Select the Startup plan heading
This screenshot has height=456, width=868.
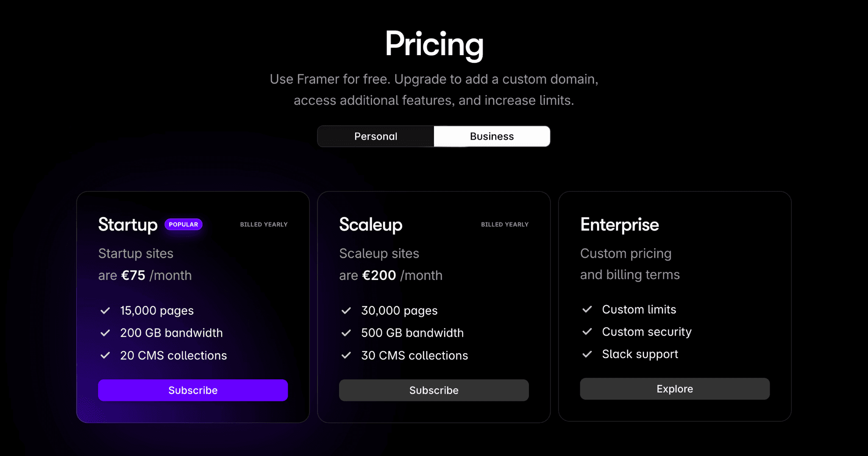pos(128,224)
